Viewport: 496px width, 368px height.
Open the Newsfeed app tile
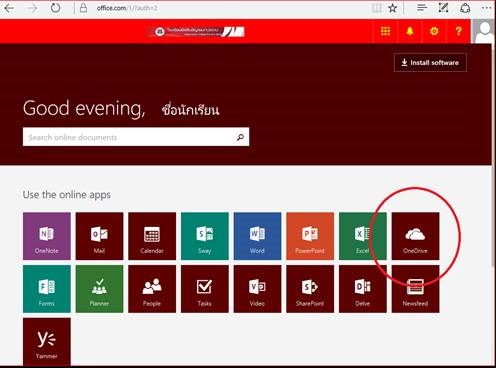[x=415, y=289]
